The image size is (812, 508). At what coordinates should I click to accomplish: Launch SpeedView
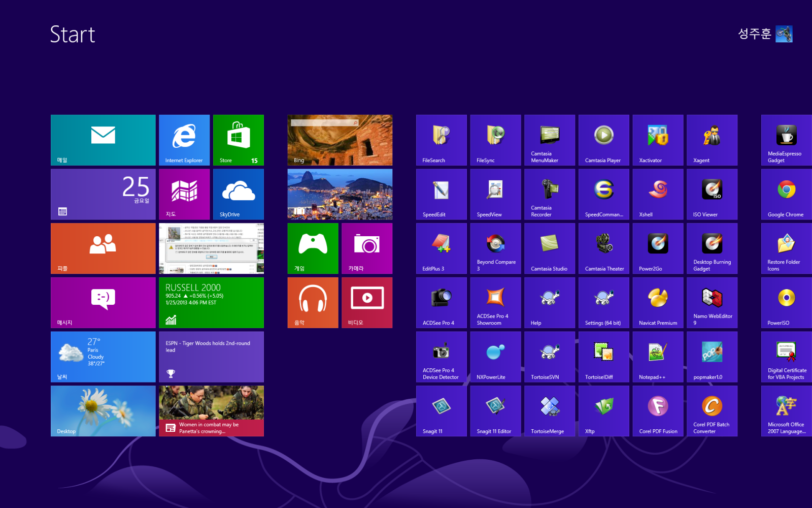pos(496,195)
